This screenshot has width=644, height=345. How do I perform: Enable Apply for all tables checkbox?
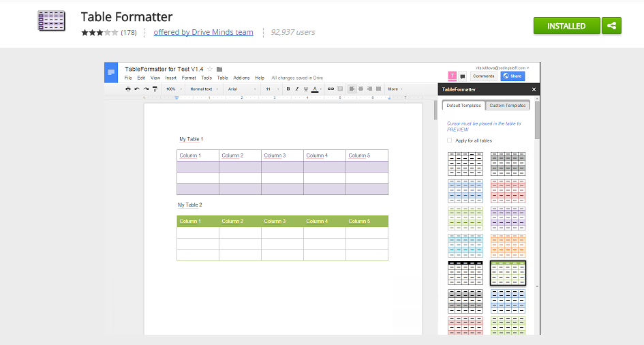[x=449, y=140]
